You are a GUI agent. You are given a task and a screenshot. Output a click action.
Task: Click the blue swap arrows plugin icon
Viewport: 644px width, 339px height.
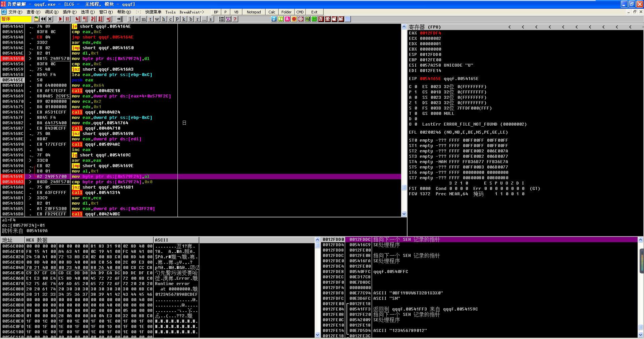274,19
